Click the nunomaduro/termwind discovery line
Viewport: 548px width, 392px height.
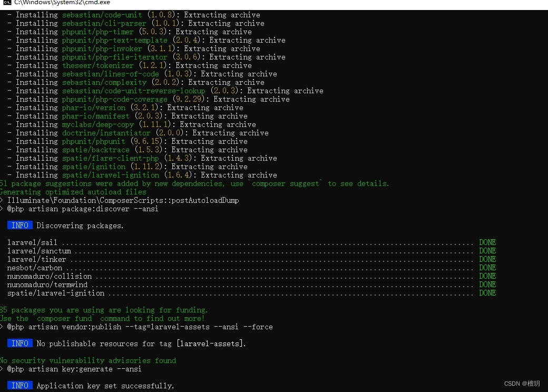[x=47, y=284]
